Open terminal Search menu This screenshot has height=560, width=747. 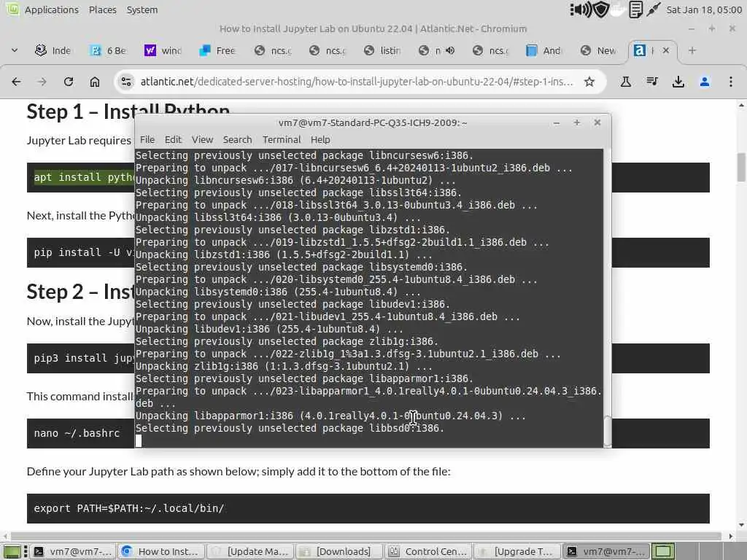pyautogui.click(x=237, y=139)
